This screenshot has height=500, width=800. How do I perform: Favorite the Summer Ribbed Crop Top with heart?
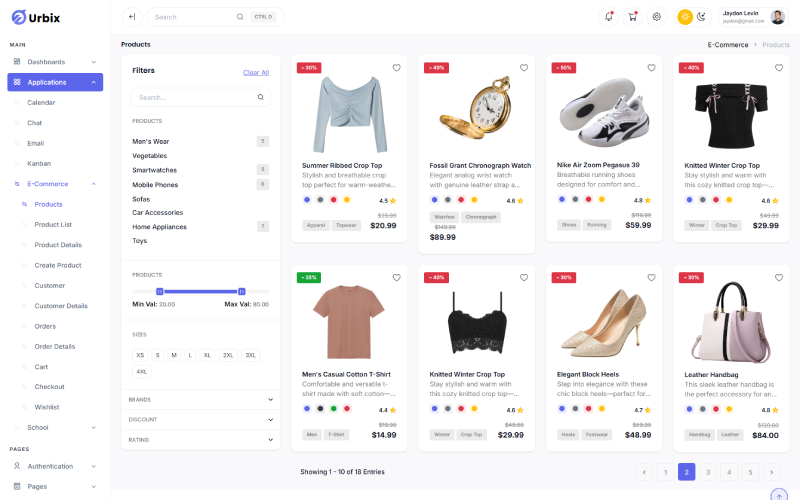396,68
